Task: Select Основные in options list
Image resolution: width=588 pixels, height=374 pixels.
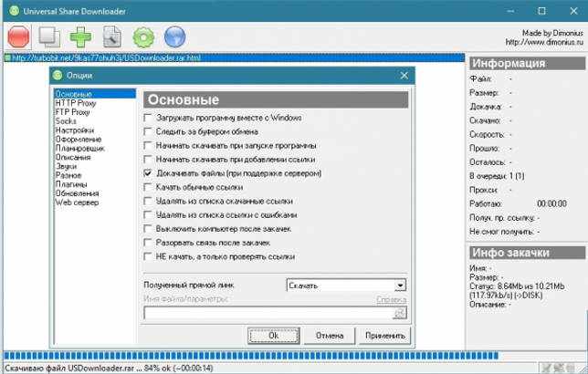Action: click(x=95, y=94)
